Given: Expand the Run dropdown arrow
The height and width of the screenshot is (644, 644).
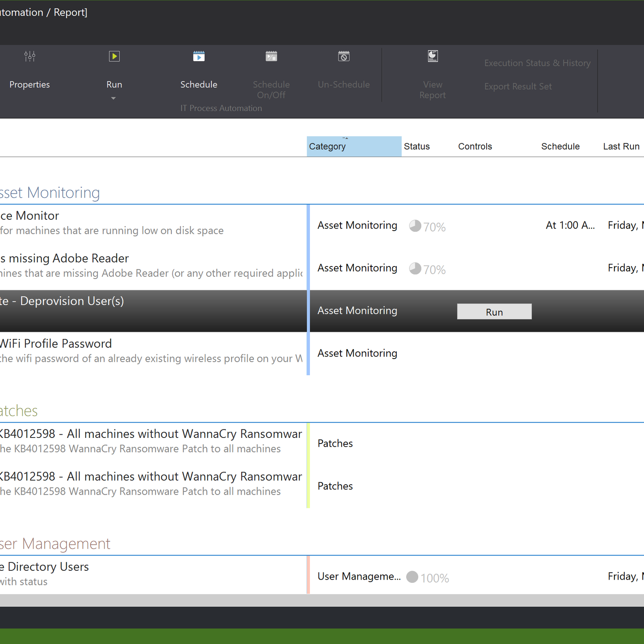Looking at the screenshot, I should [x=114, y=99].
